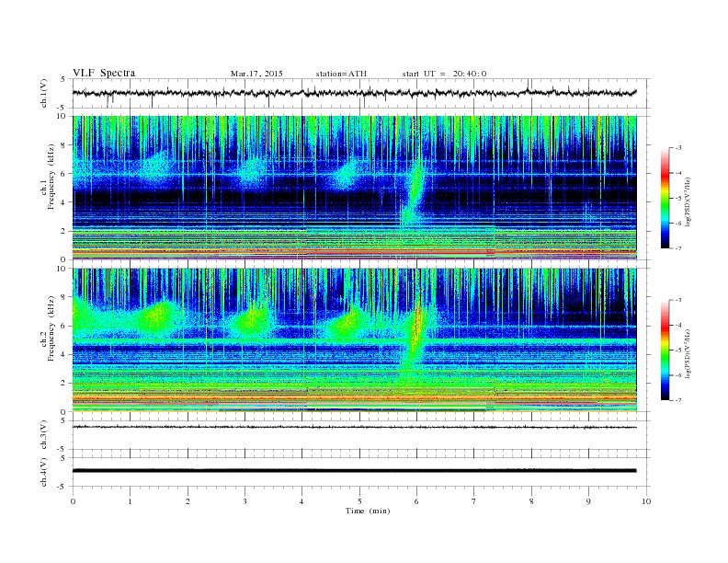Click the "ch.1 Frequency (kHz)" axis label
Screen dimensions: 728x563
[47, 177]
